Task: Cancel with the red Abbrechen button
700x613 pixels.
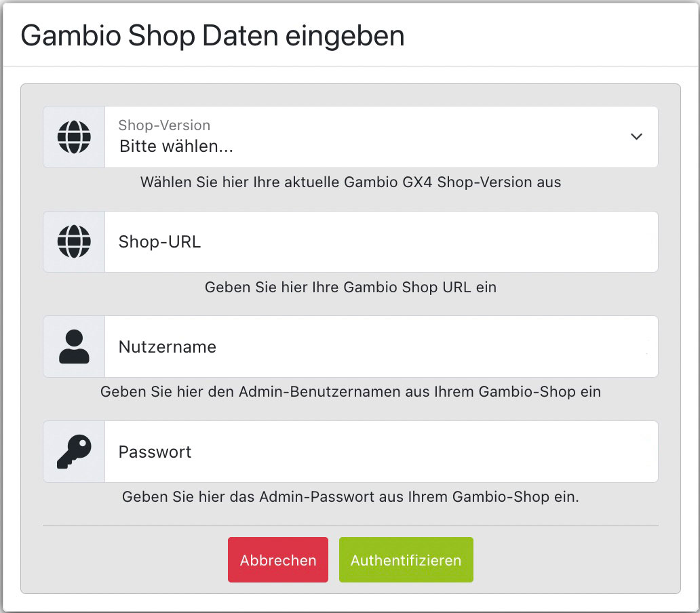Action: 277,560
